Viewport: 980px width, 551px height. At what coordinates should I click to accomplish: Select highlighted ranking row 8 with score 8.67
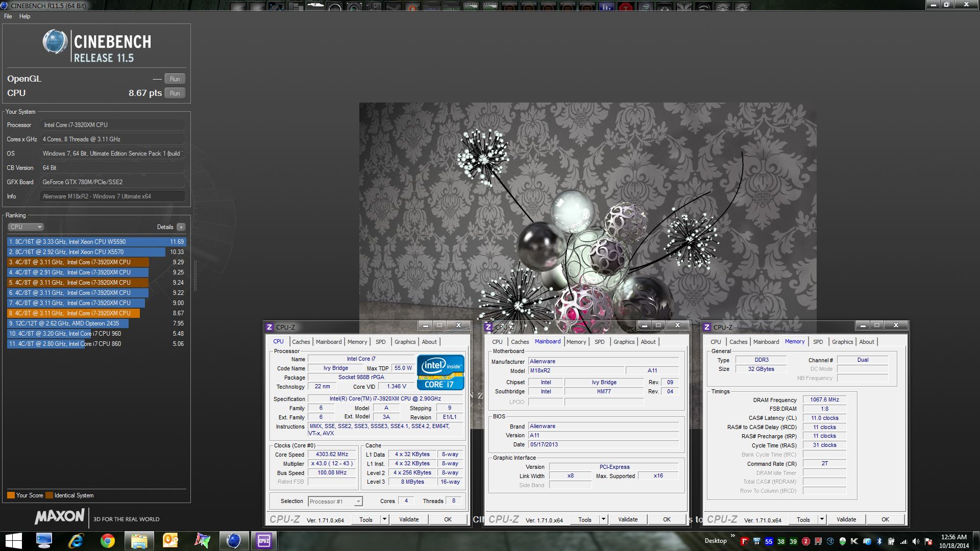96,313
